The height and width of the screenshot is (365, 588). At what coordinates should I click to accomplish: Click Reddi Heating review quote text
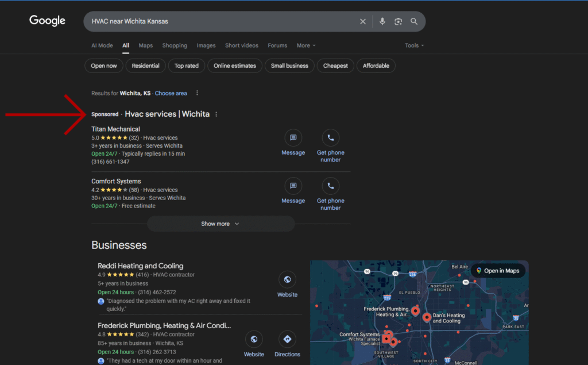[x=178, y=305]
